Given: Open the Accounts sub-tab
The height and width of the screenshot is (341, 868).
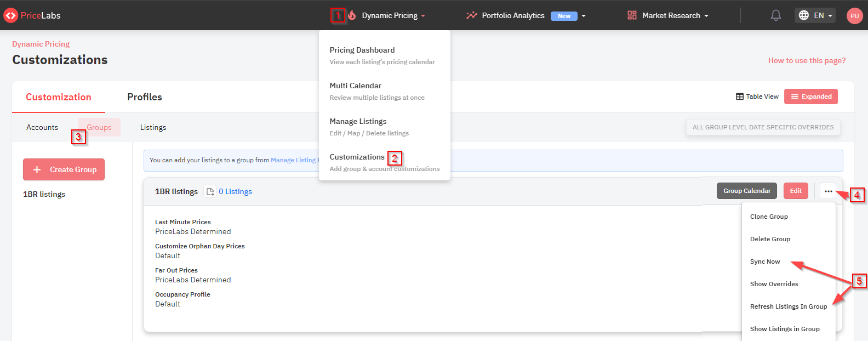Looking at the screenshot, I should (42, 127).
